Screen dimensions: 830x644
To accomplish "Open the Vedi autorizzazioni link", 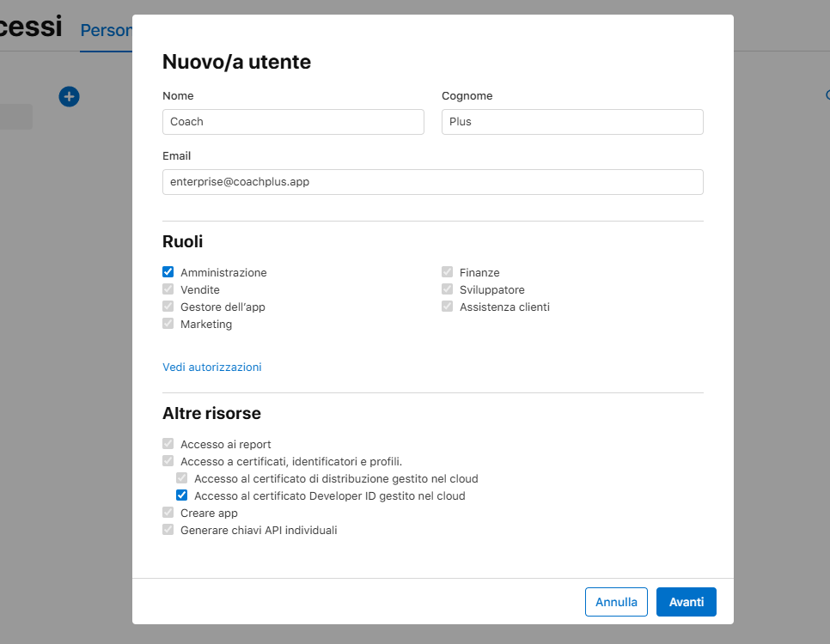I will [x=212, y=367].
